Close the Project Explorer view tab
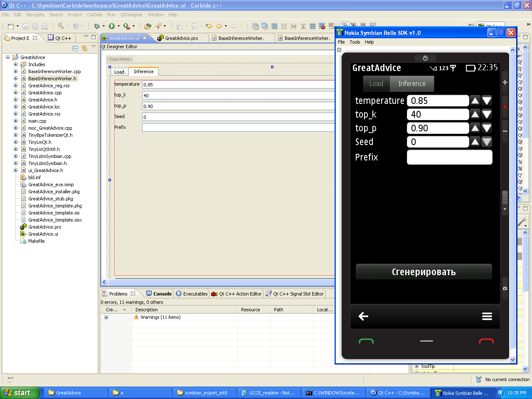The height and width of the screenshot is (399, 532). [x=35, y=37]
